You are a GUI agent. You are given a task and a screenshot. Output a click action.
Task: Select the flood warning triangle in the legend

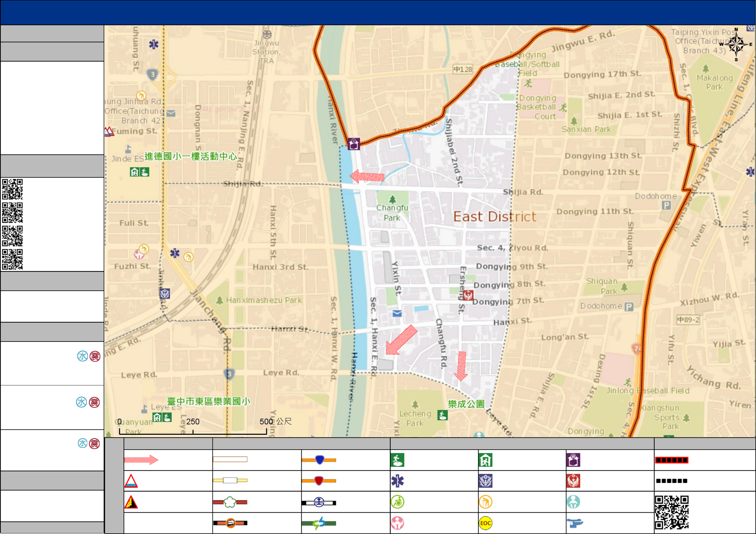point(131,481)
